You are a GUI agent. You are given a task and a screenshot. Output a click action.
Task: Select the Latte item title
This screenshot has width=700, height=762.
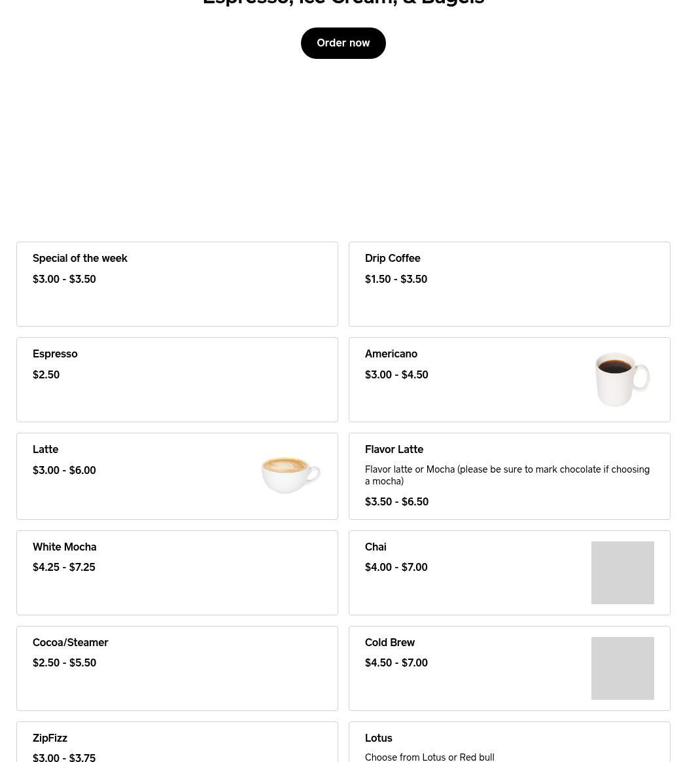[x=46, y=450]
